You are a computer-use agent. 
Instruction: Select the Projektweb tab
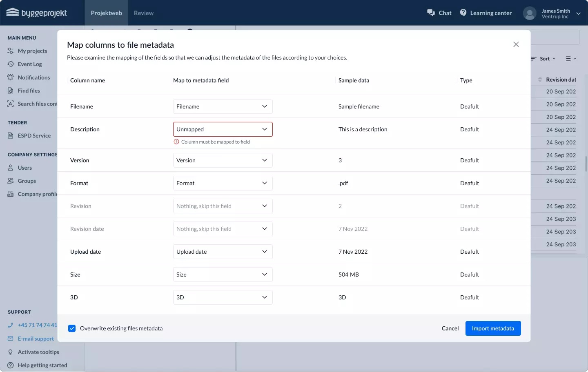(106, 13)
